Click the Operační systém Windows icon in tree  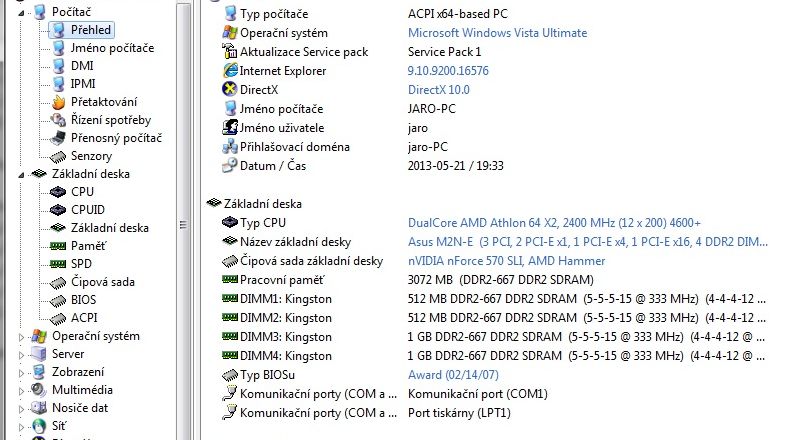click(x=39, y=336)
